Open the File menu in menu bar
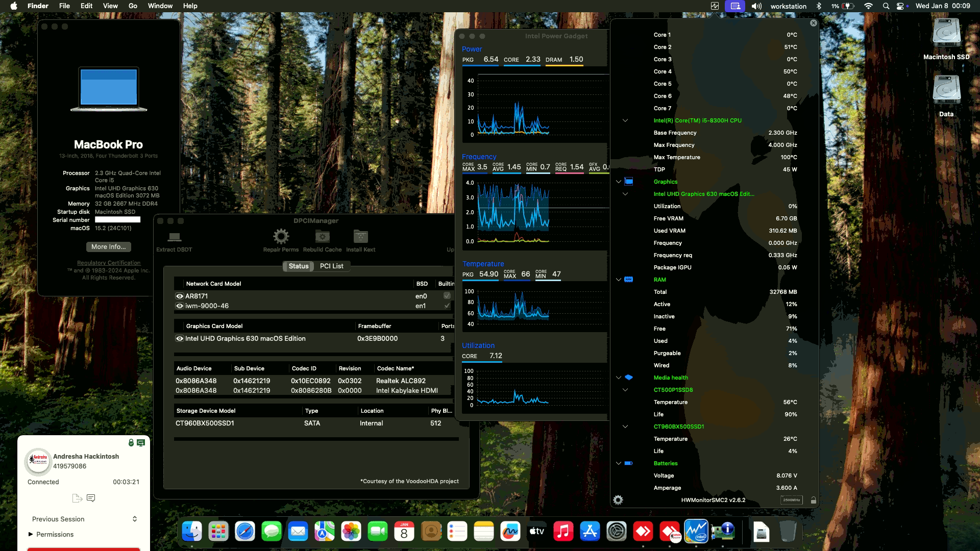This screenshot has height=551, width=980. (64, 6)
